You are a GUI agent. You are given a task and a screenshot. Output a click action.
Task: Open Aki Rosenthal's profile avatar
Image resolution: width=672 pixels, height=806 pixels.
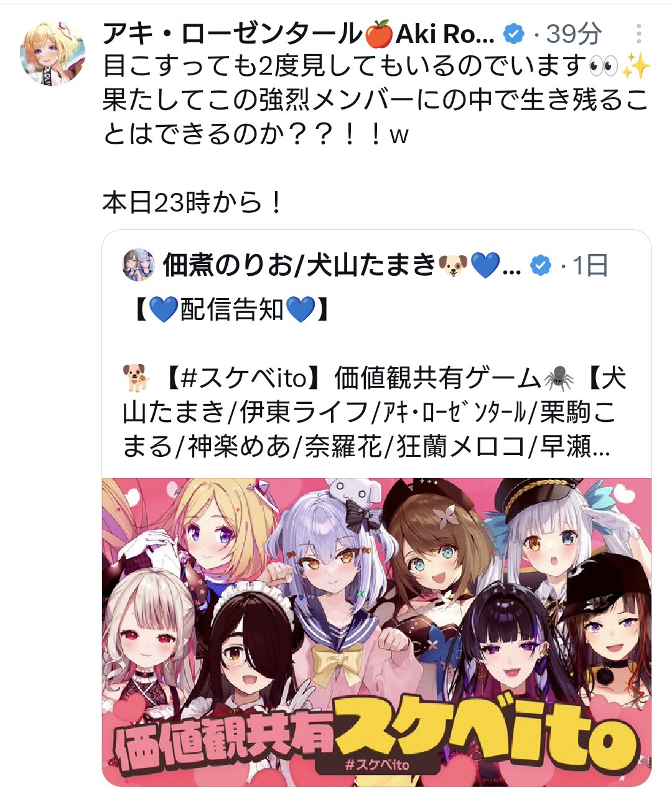pyautogui.click(x=53, y=52)
